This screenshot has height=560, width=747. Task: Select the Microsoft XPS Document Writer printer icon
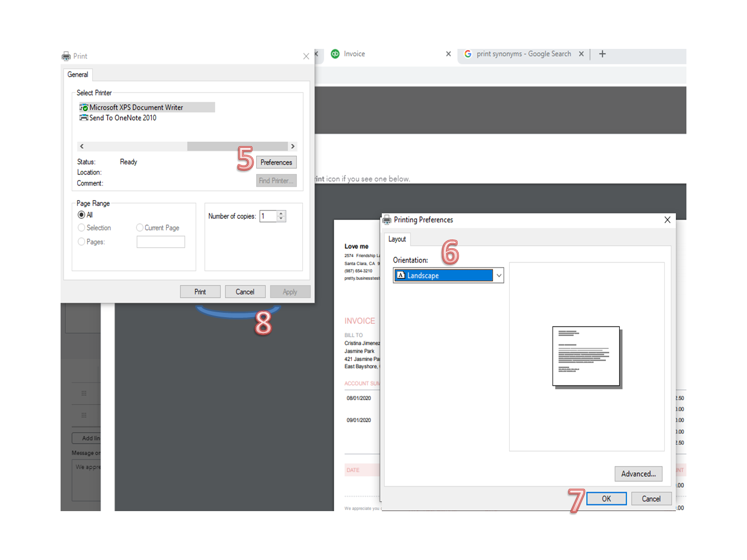[x=83, y=107]
